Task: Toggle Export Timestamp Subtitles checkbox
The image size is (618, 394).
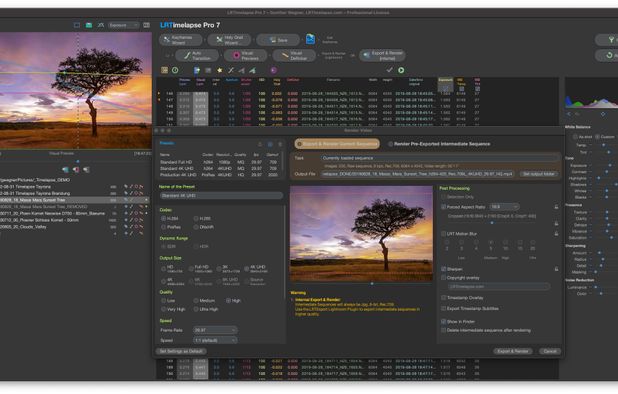Action: (443, 309)
